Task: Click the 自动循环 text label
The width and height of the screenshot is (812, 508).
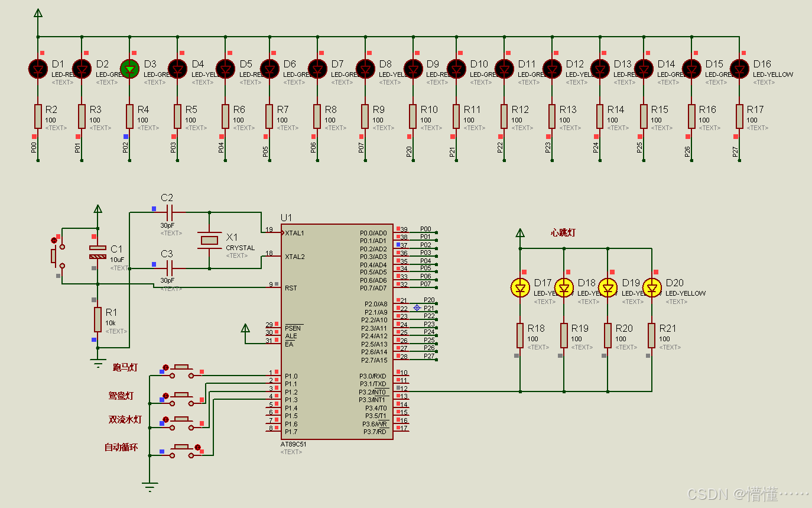Action: (x=121, y=448)
